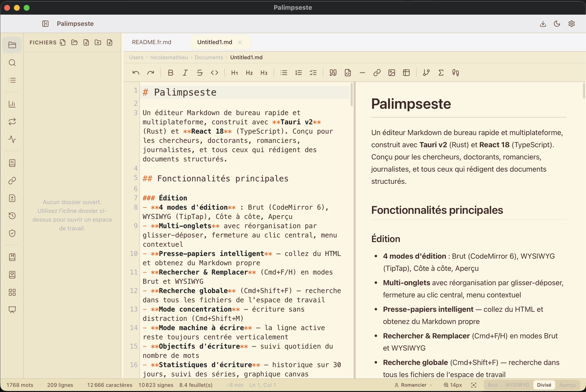Click the Users breadcrumb
Viewport: 586px width, 392px height.
[136, 58]
